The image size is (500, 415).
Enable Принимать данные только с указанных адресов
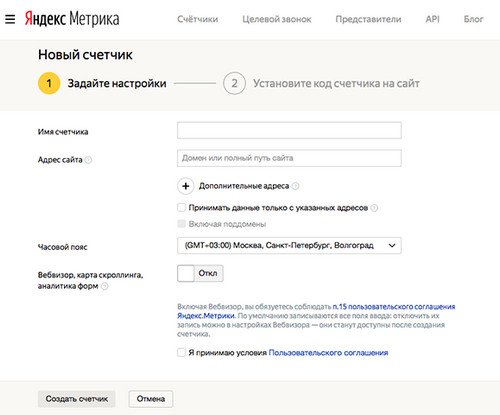(x=181, y=208)
